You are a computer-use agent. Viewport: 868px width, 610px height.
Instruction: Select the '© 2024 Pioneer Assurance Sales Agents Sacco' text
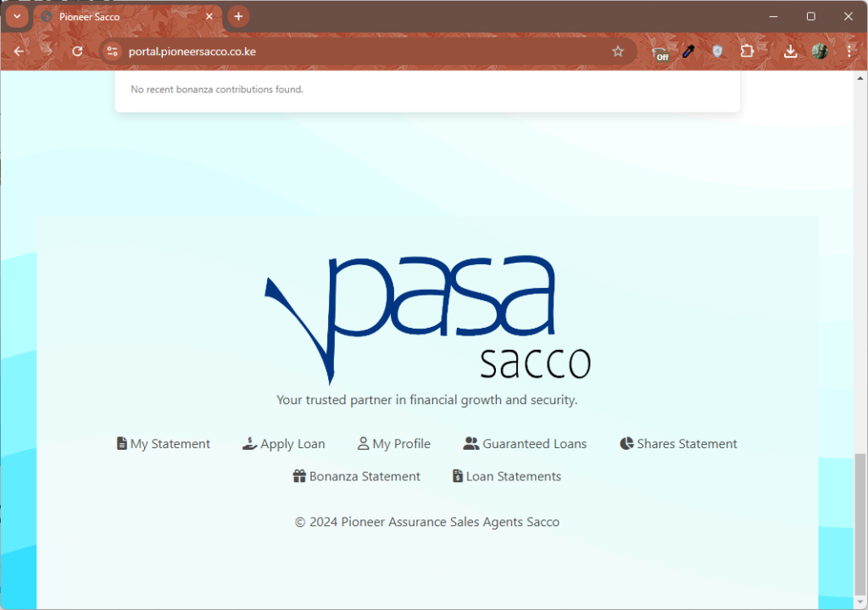click(x=427, y=522)
